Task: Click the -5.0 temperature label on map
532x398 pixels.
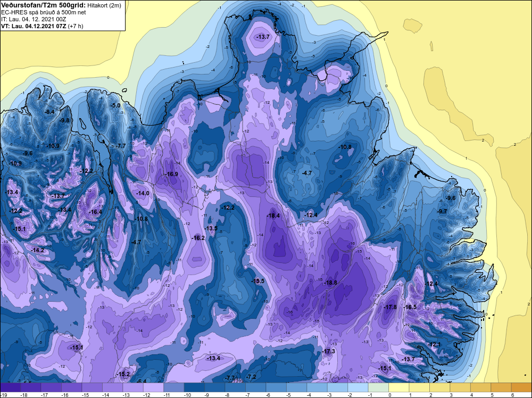Action: pyautogui.click(x=115, y=105)
